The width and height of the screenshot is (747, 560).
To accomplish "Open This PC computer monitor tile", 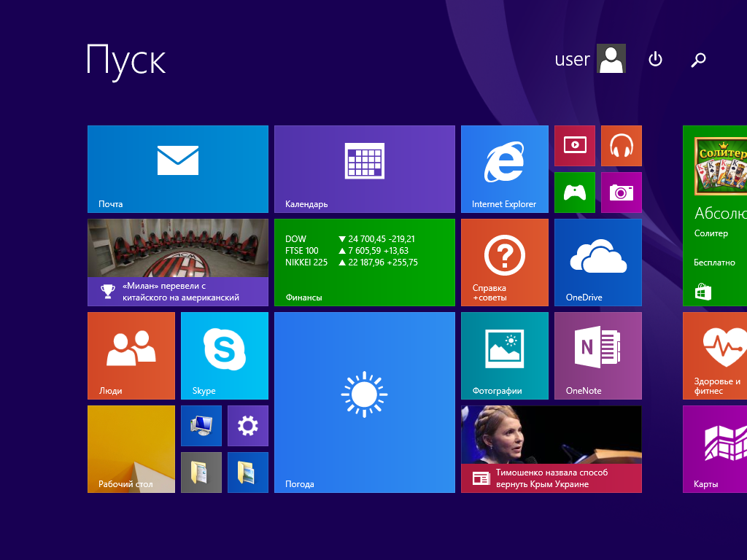I will point(201,426).
